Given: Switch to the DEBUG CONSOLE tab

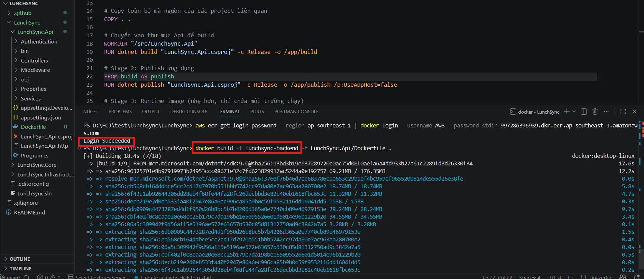Looking at the screenshot, I should [189, 112].
